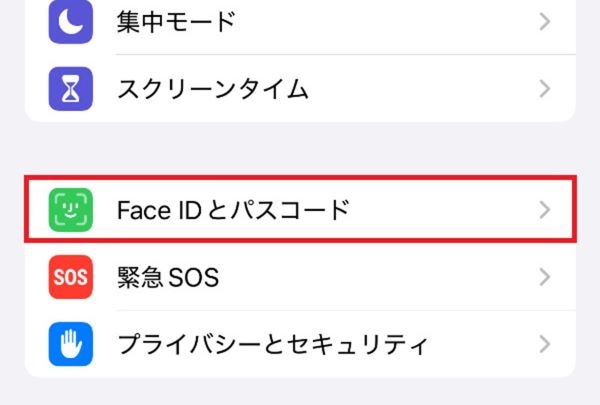This screenshot has height=405, width=600.
Task: Go to the Emergency SOS settings row
Action: [x=350, y=277]
